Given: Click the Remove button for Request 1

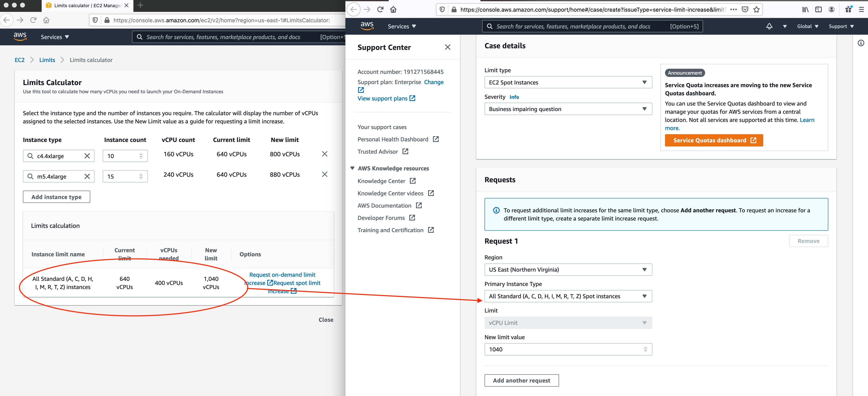Looking at the screenshot, I should point(808,241).
